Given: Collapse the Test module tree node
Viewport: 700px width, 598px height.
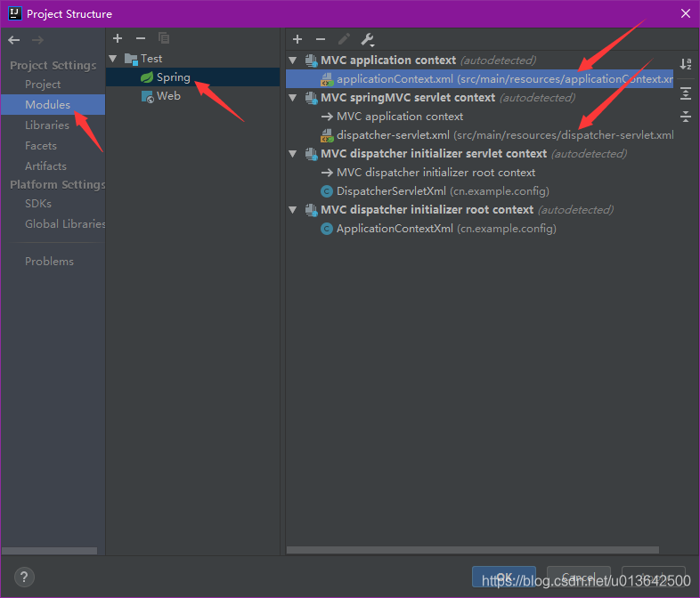Looking at the screenshot, I should coord(113,59).
